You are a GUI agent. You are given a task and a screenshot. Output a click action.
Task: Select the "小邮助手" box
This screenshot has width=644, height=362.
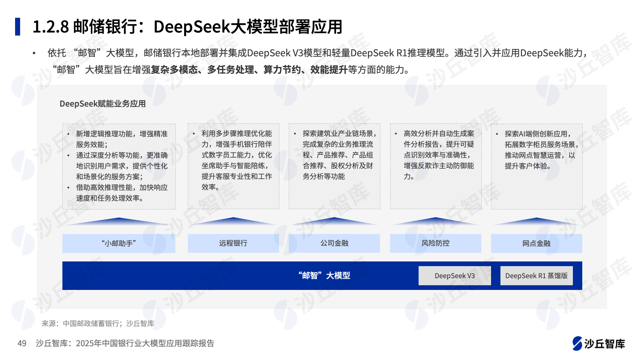[x=119, y=243]
